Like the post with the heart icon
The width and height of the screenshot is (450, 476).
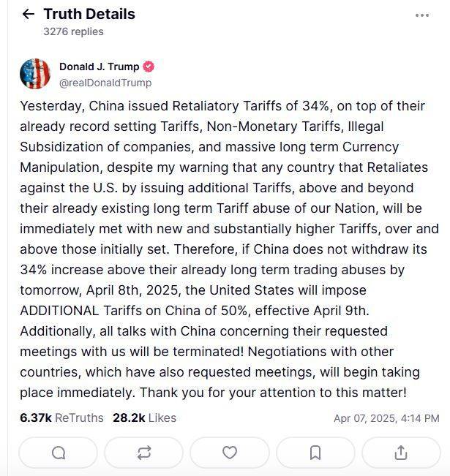pos(230,453)
